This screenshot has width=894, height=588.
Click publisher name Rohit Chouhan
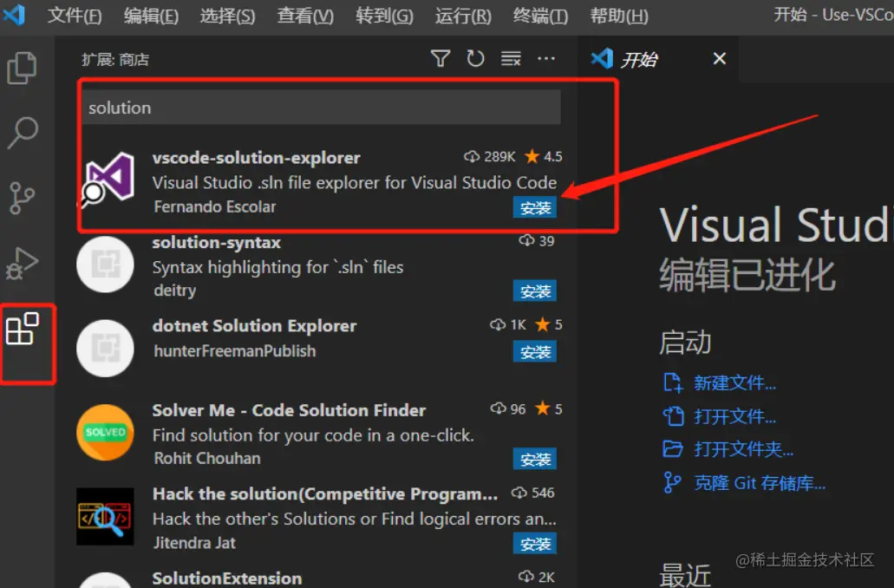207,458
